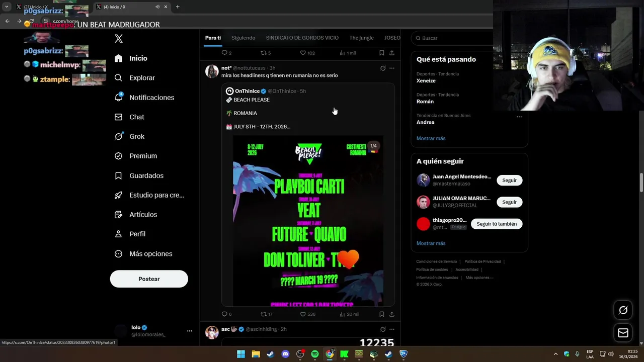Switch to Para ti tab
Viewport: 644px width, 362px height.
tap(213, 38)
